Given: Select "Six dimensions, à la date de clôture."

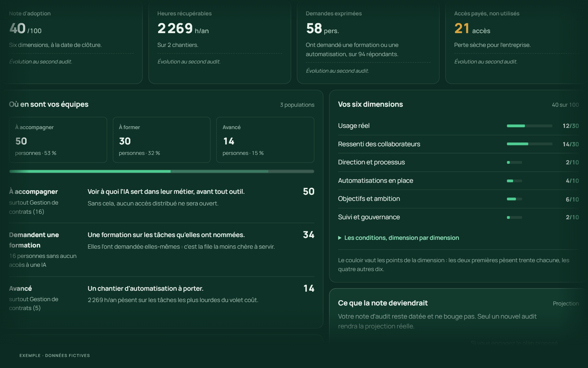Looking at the screenshot, I should [55, 45].
